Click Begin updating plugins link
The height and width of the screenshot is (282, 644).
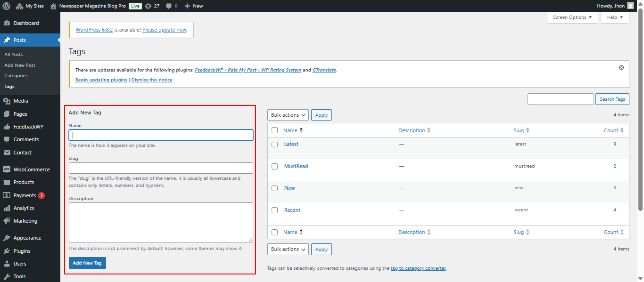pyautogui.click(x=101, y=80)
